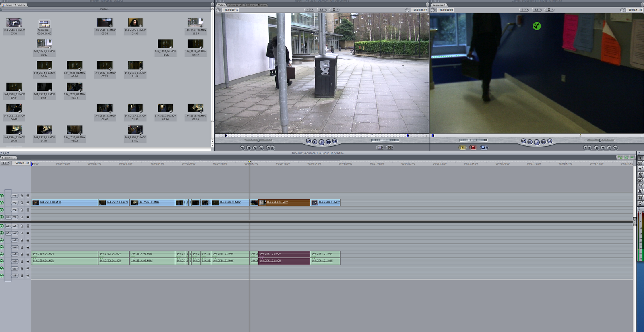
Task: Toggle Auto Select on track A8
Action: tap(28, 276)
